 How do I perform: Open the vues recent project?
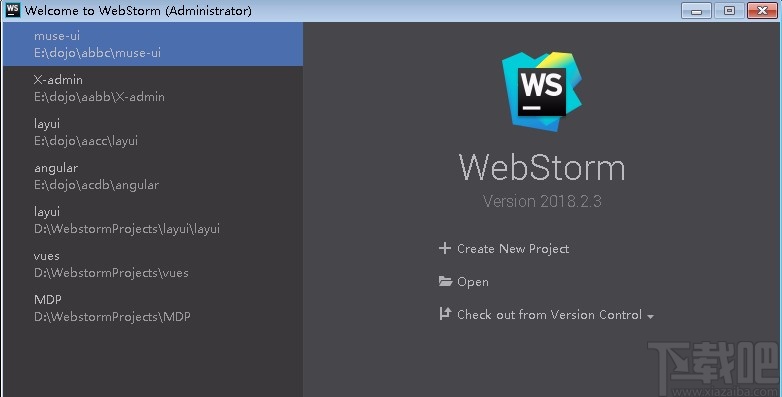[153, 264]
